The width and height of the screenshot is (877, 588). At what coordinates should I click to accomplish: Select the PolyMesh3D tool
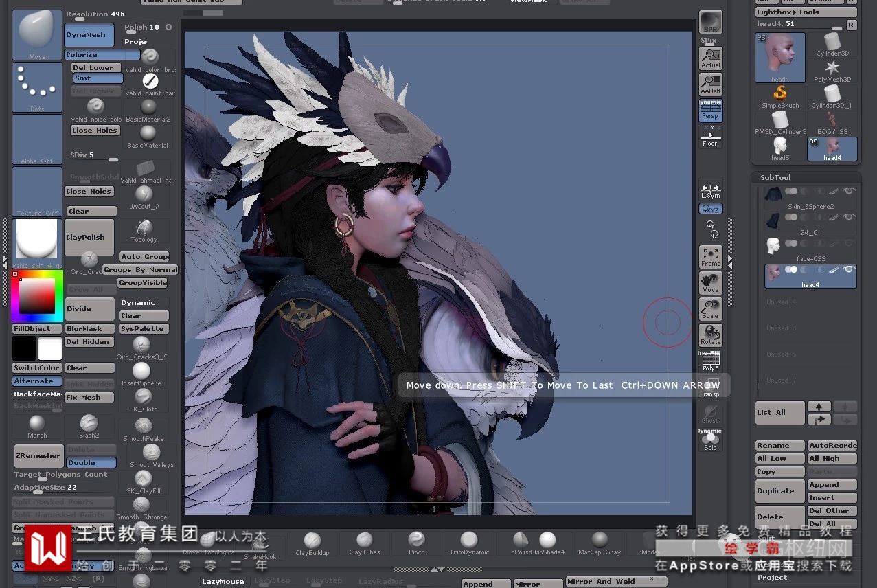click(x=832, y=71)
